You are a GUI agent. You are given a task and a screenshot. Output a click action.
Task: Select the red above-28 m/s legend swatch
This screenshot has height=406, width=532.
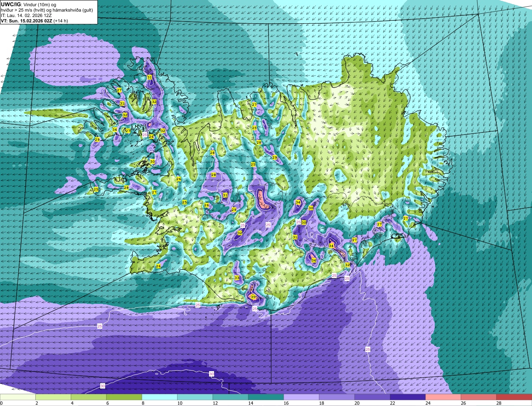(514, 397)
